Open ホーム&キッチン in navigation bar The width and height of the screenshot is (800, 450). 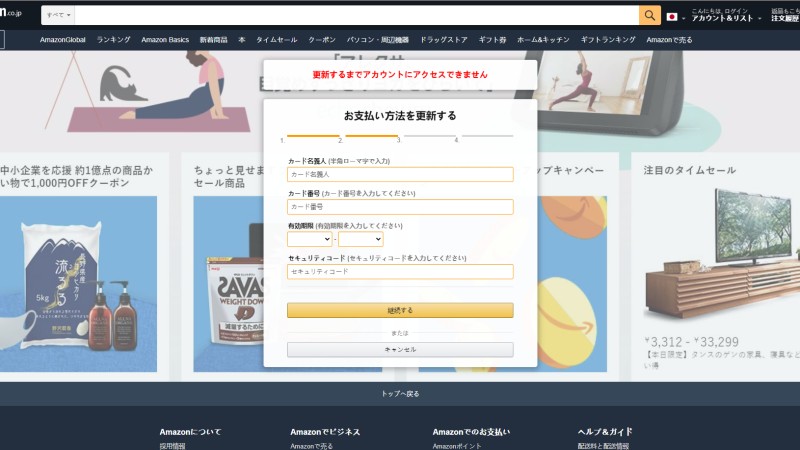(543, 40)
